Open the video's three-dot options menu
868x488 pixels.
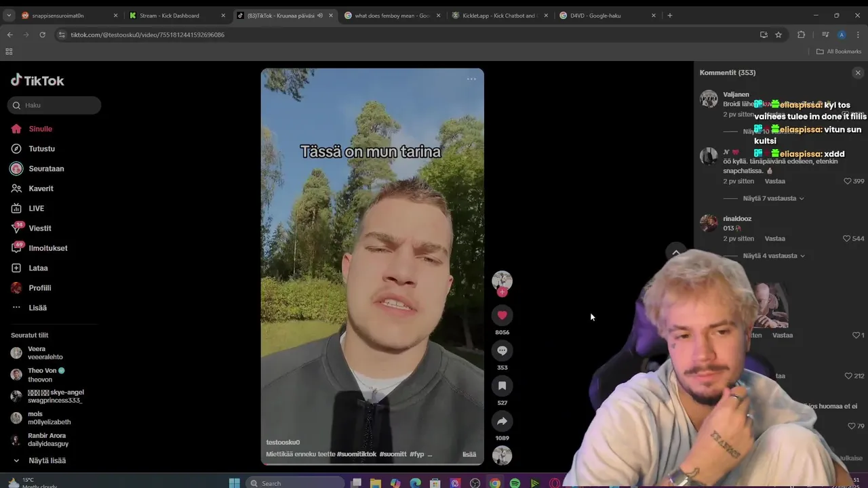tap(471, 79)
